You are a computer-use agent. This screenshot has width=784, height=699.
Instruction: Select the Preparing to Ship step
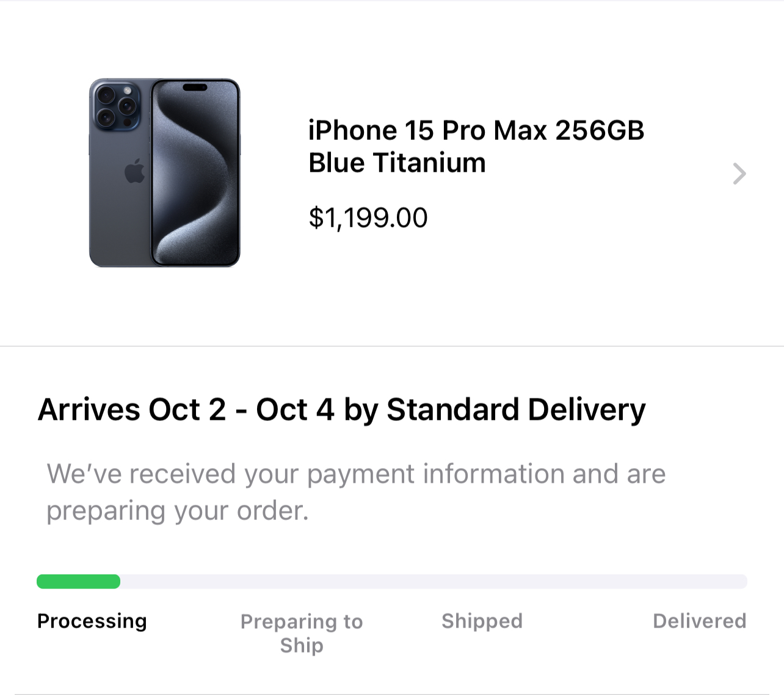[302, 633]
